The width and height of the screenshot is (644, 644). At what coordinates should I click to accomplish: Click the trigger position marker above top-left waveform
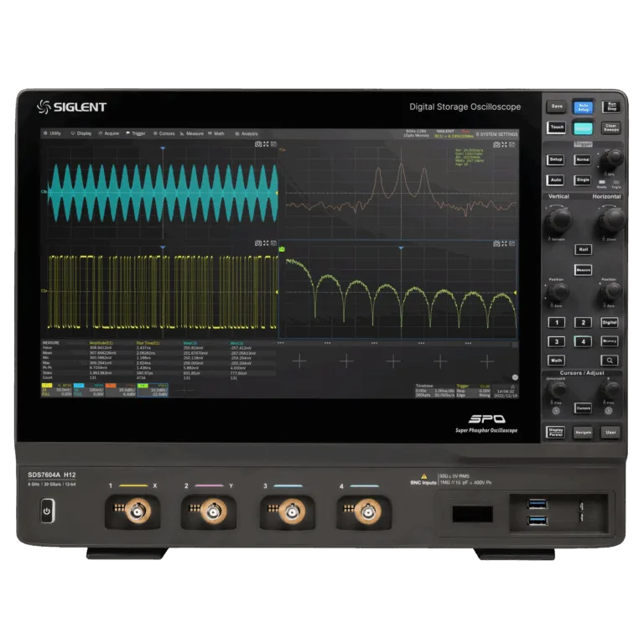[x=163, y=149]
